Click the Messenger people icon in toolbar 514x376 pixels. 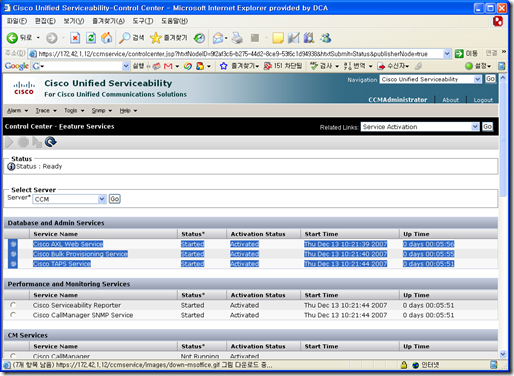pos(325,38)
